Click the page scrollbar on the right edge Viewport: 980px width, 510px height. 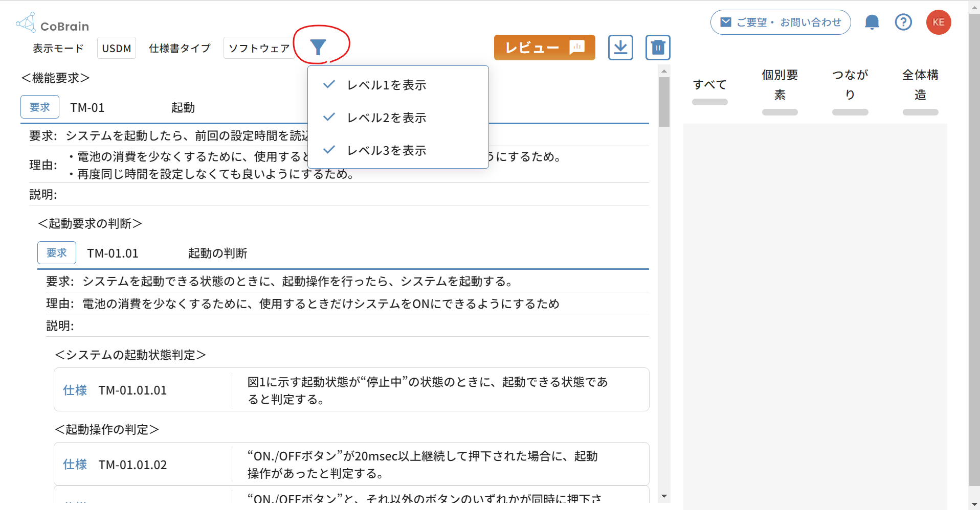(x=974, y=249)
